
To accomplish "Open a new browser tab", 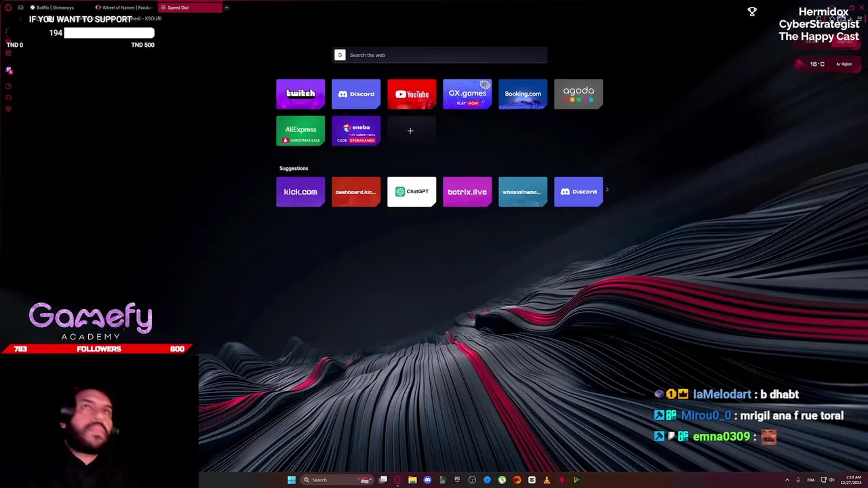I will tap(226, 7).
